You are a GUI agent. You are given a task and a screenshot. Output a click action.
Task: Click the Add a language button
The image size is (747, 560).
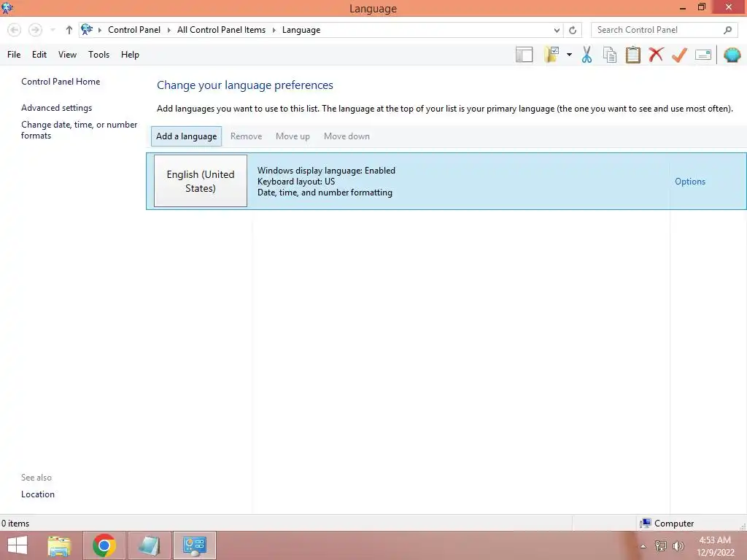coord(186,136)
